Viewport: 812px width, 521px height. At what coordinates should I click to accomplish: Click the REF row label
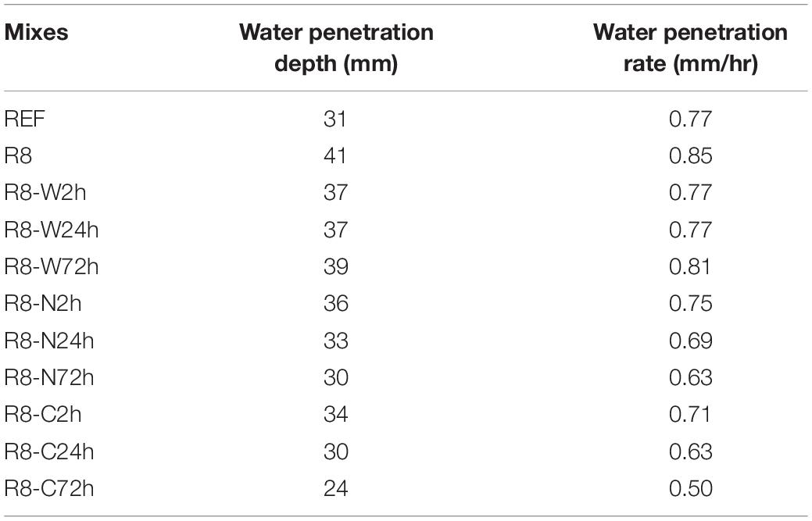click(x=24, y=119)
